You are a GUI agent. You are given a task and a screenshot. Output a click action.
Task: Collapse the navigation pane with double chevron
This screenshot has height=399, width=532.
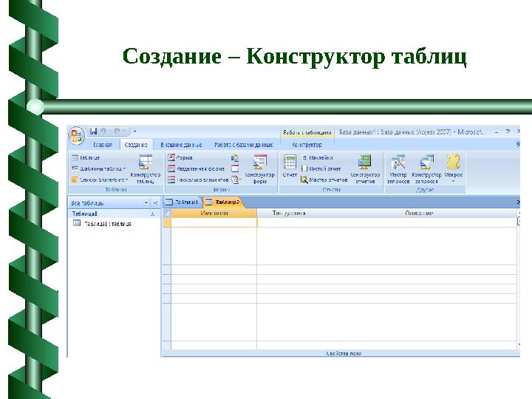click(x=155, y=203)
